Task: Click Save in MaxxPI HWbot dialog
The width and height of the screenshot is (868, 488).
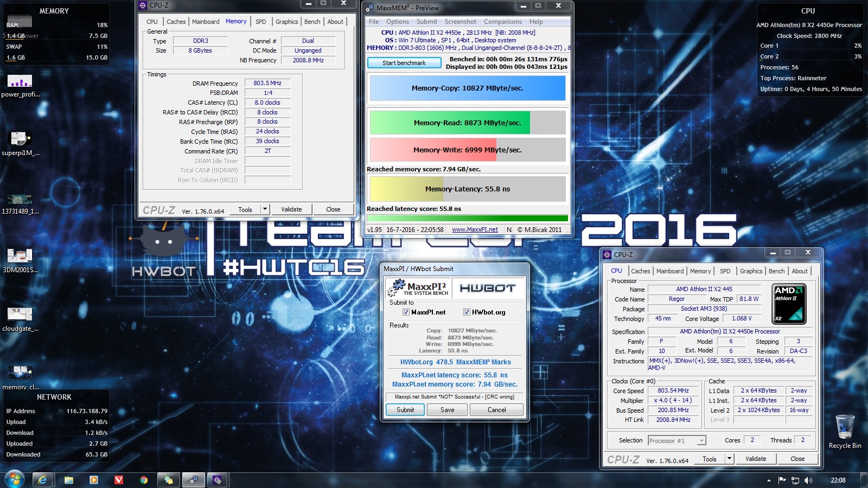Action: [448, 410]
